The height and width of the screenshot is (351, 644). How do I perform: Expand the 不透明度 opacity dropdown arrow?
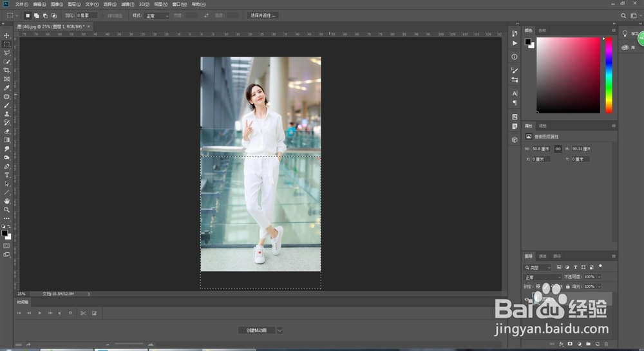click(600, 277)
